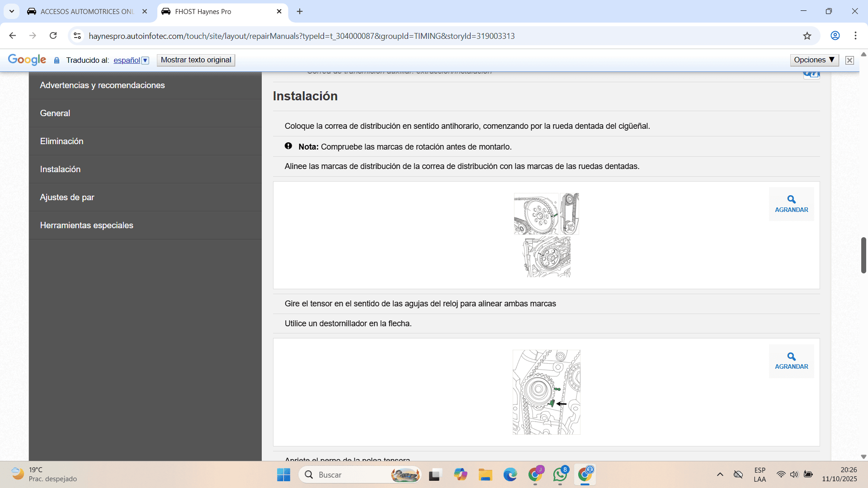Open Herramientas especiales section
Viewport: 868px width, 488px height.
pyautogui.click(x=86, y=225)
